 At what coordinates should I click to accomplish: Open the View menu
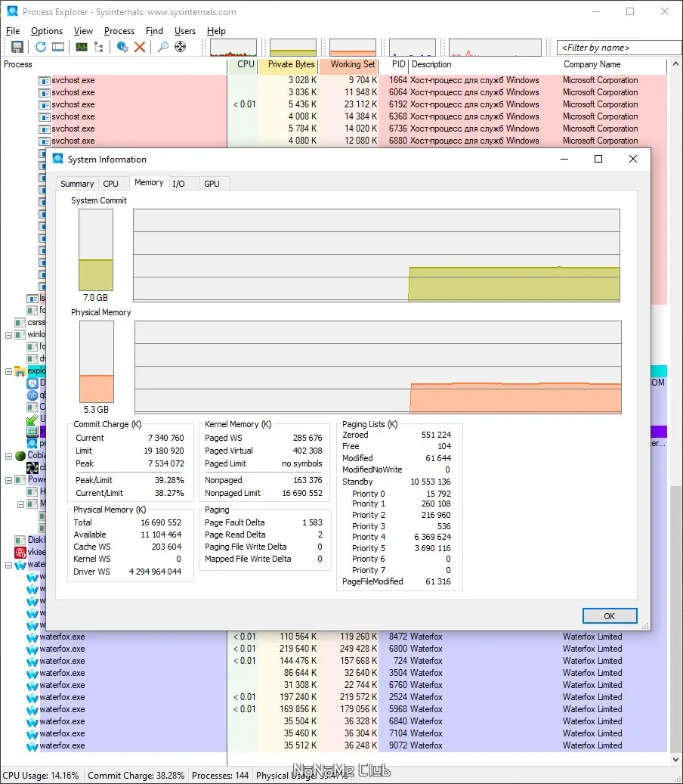83,30
